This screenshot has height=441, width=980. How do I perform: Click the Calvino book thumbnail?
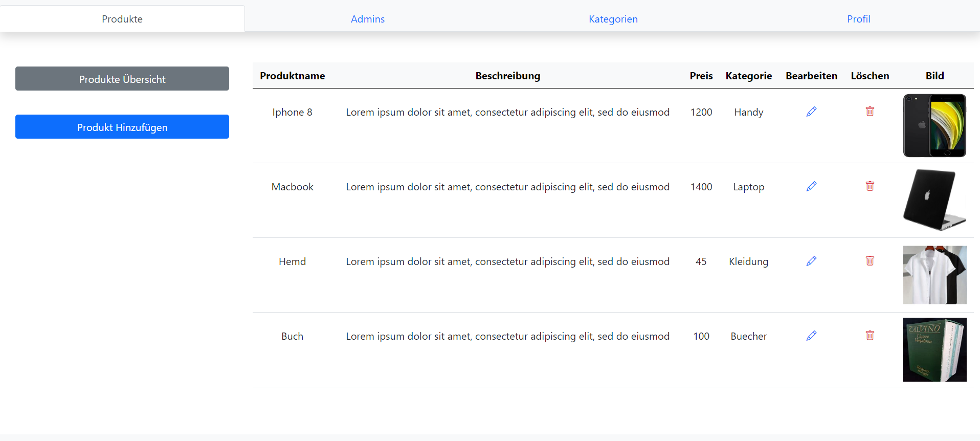(934, 349)
